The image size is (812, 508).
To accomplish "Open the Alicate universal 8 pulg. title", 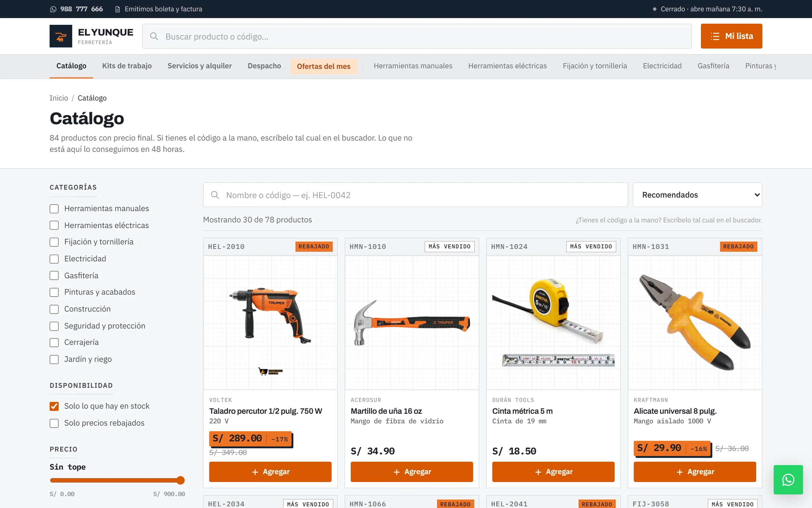I will [x=675, y=411].
